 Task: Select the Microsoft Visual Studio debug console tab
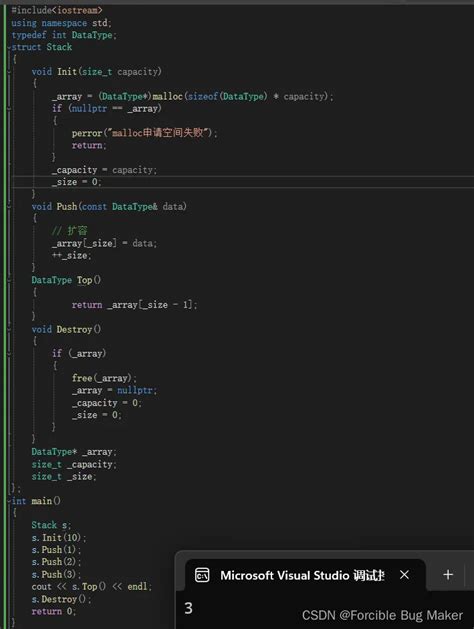click(305, 575)
